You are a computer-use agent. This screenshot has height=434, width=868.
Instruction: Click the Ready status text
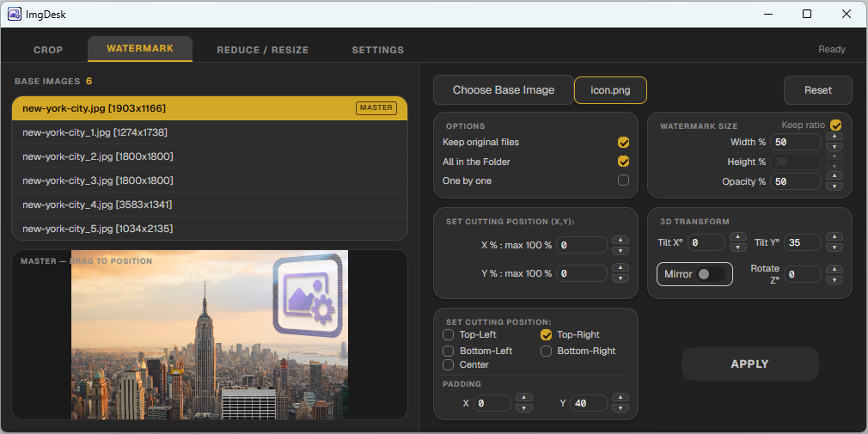click(x=831, y=49)
